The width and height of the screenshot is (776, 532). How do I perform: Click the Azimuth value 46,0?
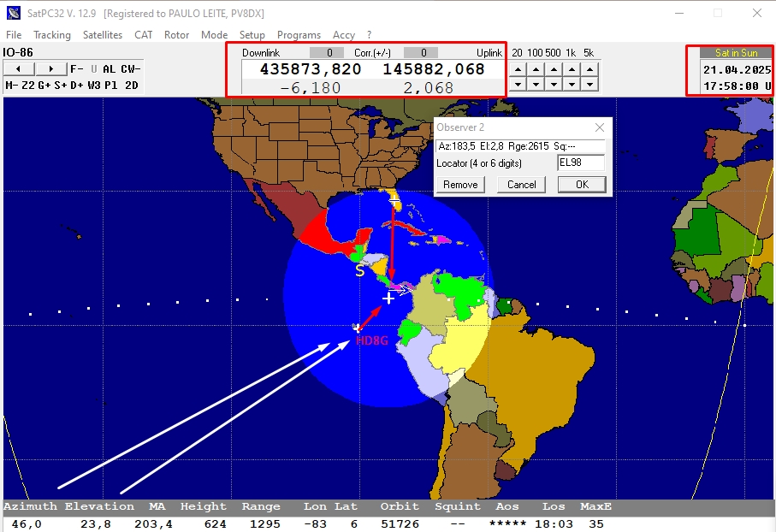[27, 524]
